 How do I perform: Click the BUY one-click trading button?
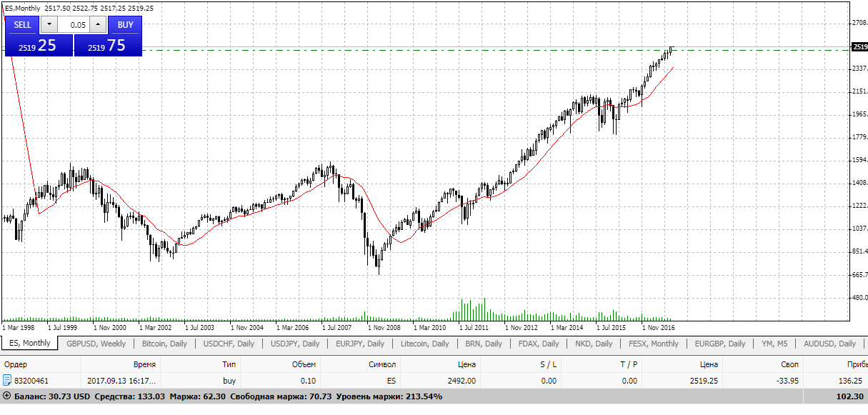125,24
